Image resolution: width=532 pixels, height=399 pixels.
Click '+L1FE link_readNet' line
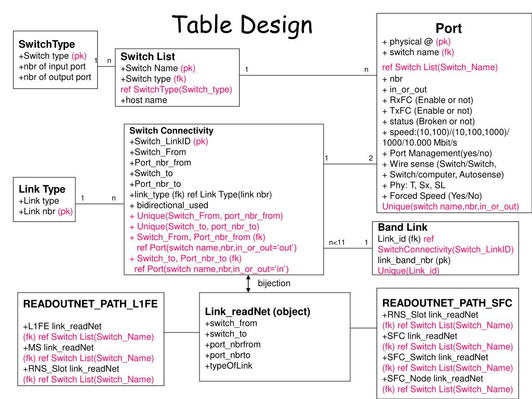[x=62, y=326]
